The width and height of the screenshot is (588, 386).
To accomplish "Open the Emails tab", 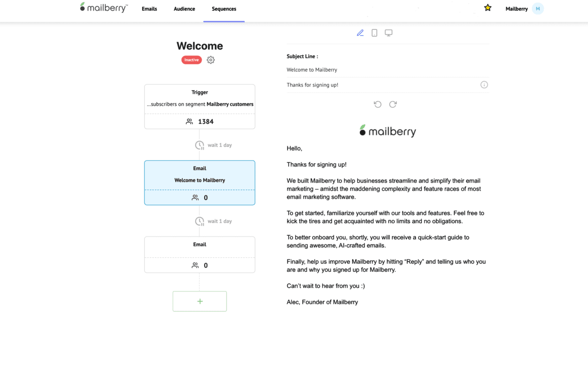I will (x=149, y=9).
